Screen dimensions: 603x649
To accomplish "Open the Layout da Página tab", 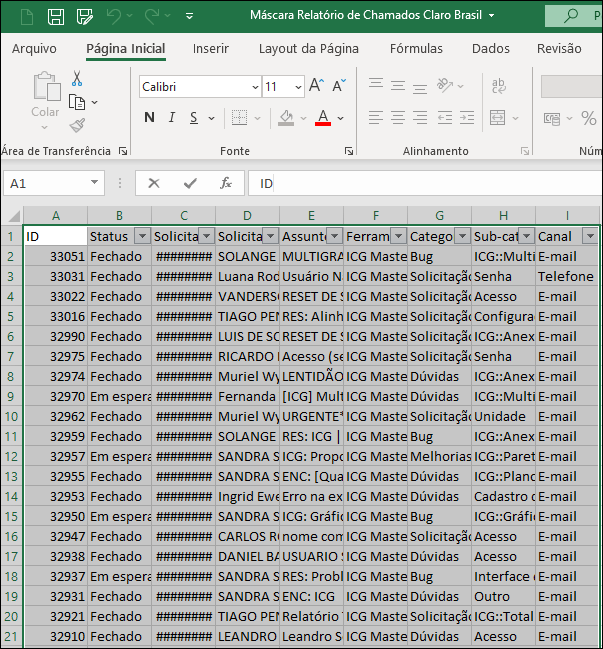I will coord(309,48).
